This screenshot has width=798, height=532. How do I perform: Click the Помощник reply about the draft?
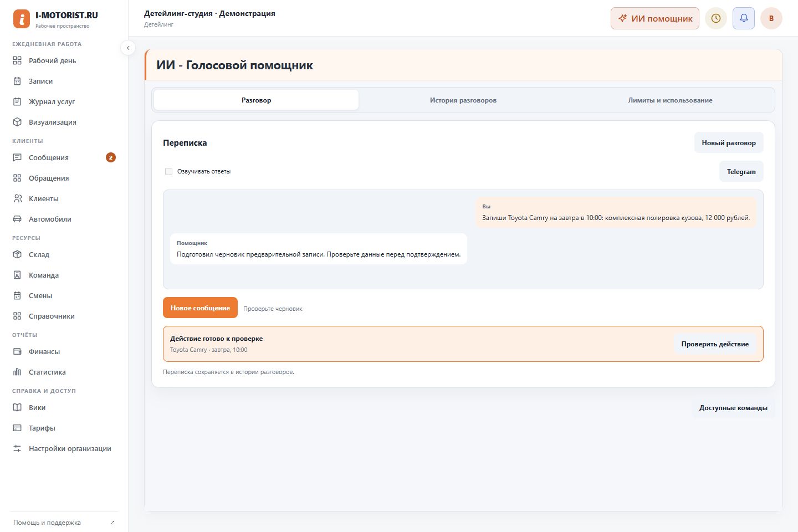pos(319,249)
